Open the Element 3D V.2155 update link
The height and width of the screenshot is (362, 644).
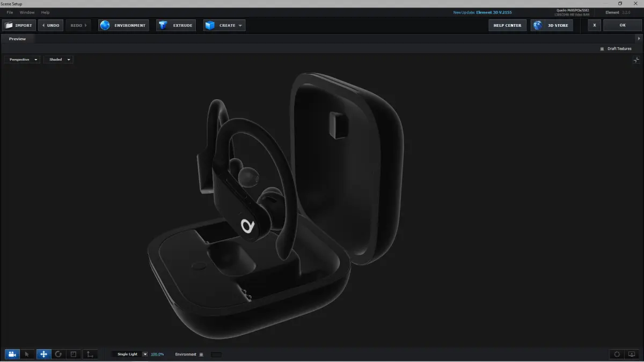[494, 12]
